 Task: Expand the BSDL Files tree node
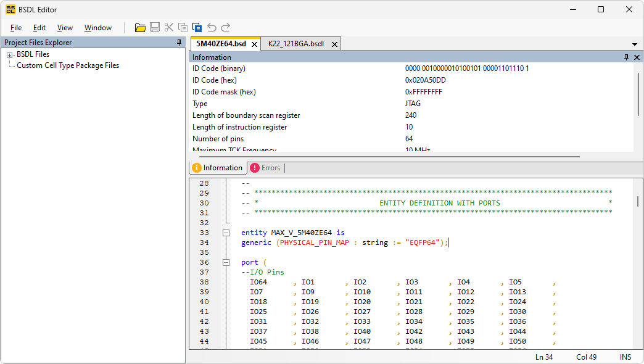point(10,54)
